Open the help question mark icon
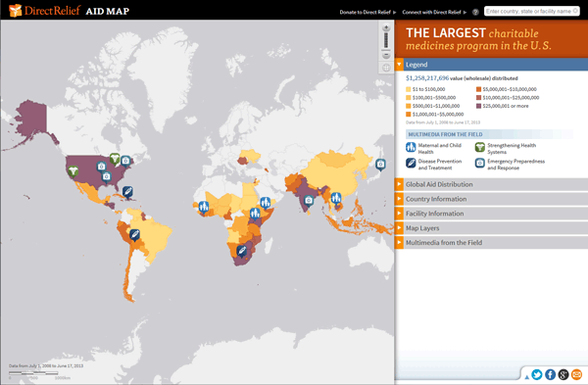The image size is (588, 385). [x=475, y=12]
